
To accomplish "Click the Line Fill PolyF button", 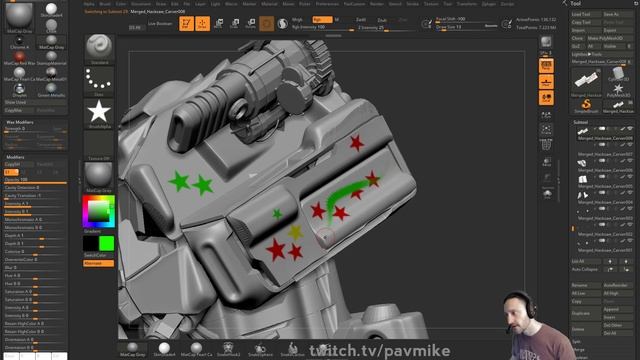I will [547, 144].
